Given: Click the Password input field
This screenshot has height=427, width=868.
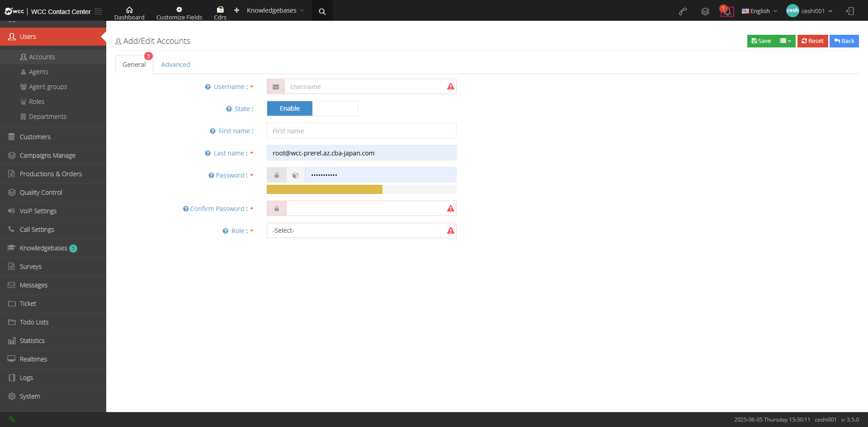Looking at the screenshot, I should (380, 175).
